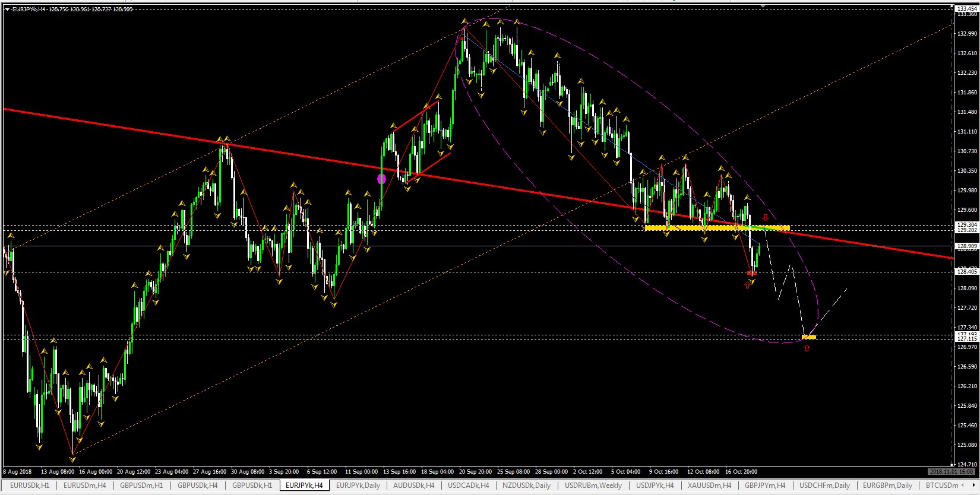Expand the one-click trading arrow beside EURJPYk,H4 title
This screenshot has width=980, height=495.
pyautogui.click(x=7, y=9)
